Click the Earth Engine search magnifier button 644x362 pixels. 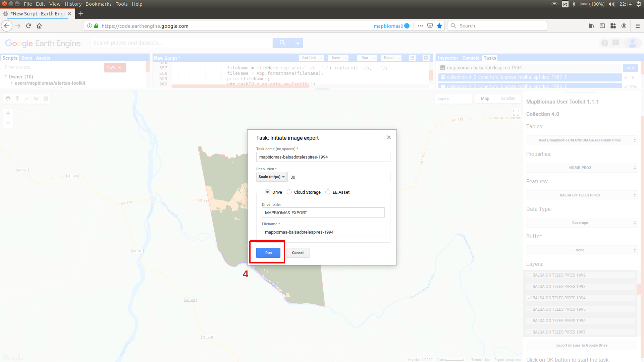(x=282, y=43)
